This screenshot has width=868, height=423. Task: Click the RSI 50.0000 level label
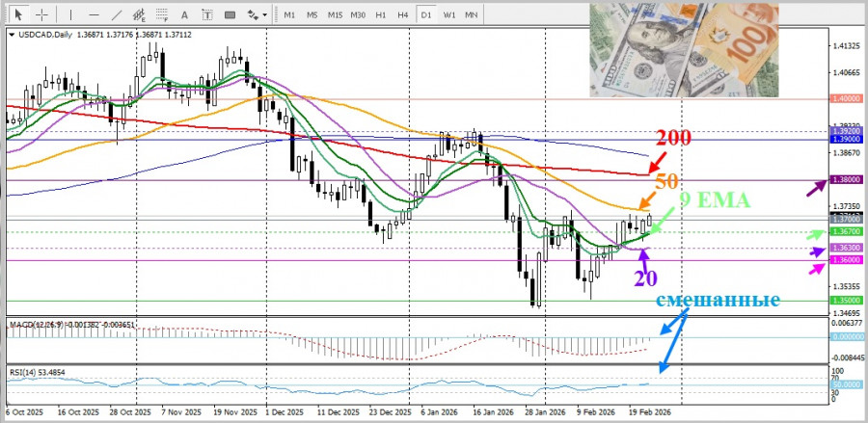847,383
